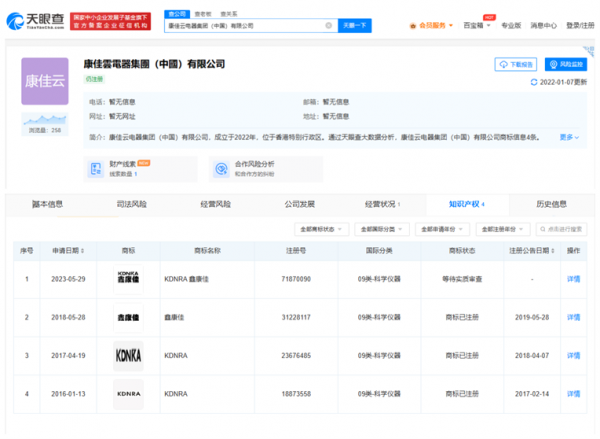The width and height of the screenshot is (600, 439).
Task: Select the trademark name KDNRA 鑫康佳
Action: coord(186,279)
